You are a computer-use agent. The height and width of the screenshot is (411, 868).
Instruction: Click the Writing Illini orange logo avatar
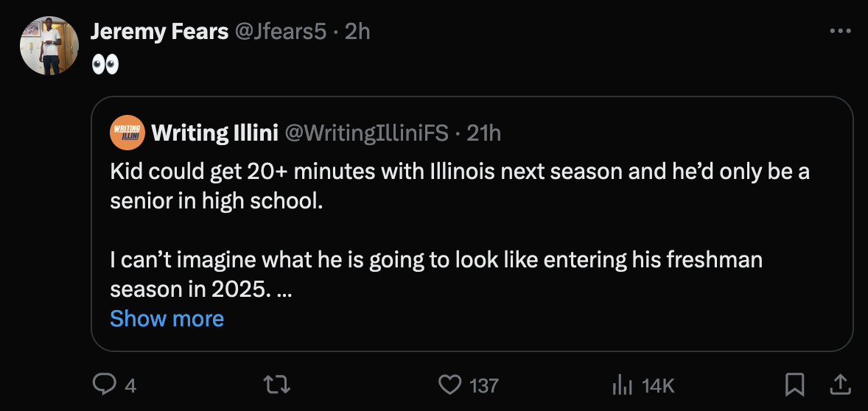pos(127,133)
